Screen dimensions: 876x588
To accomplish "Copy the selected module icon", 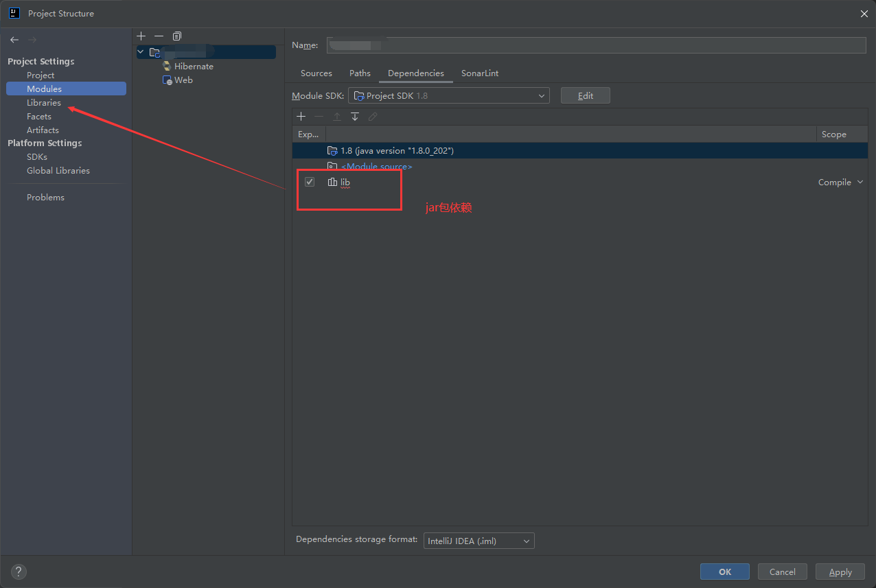I will click(177, 36).
